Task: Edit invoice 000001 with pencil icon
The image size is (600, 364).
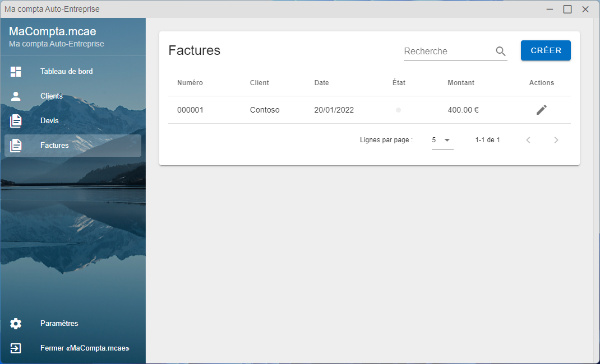Action: click(x=542, y=110)
